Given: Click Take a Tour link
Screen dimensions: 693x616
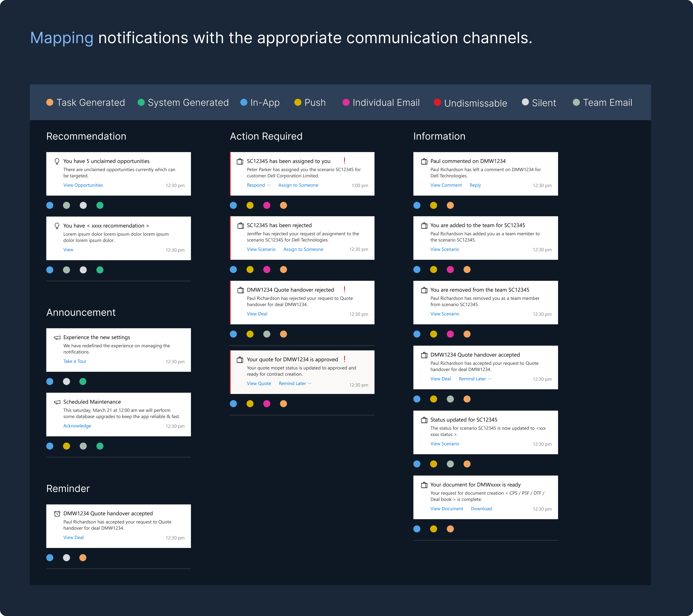Looking at the screenshot, I should click(x=75, y=361).
